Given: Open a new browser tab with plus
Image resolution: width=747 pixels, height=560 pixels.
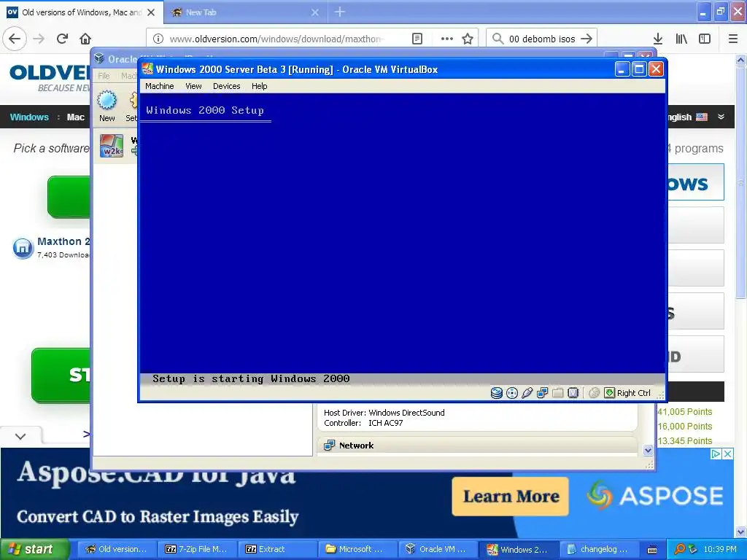Looking at the screenshot, I should pos(339,12).
